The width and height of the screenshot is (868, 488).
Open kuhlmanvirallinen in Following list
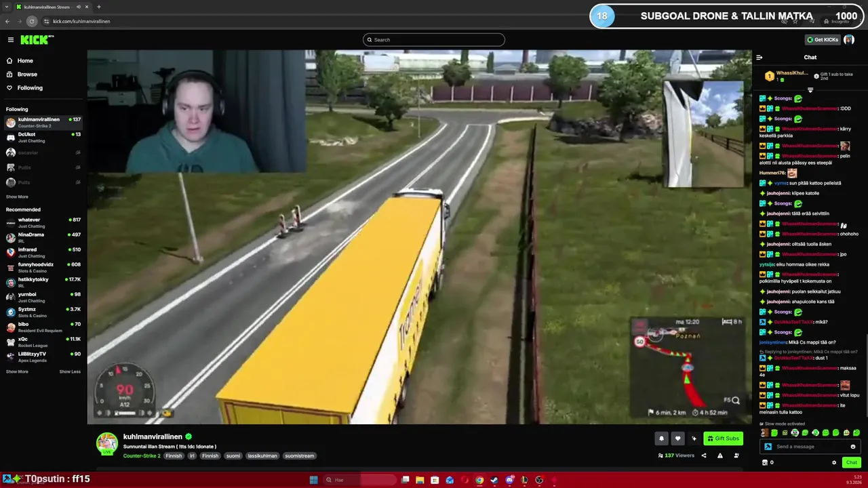pyautogui.click(x=42, y=122)
